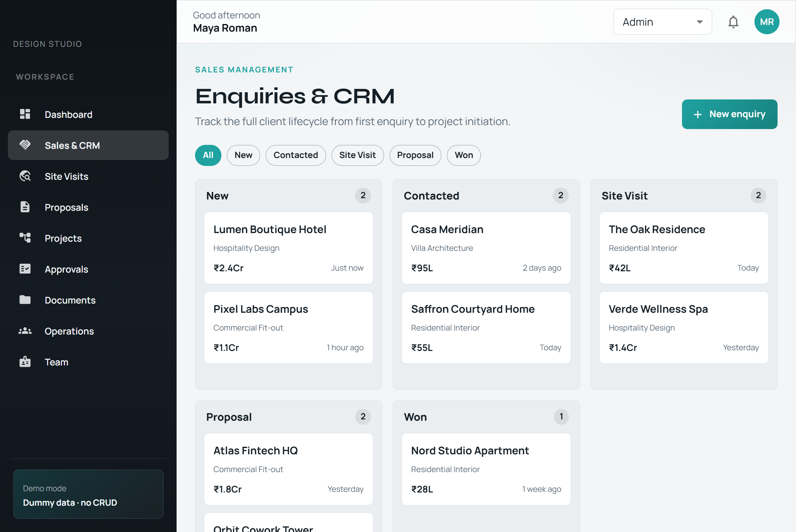Go to Dashboard in sidebar
Image resolution: width=796 pixels, height=532 pixels.
point(88,114)
